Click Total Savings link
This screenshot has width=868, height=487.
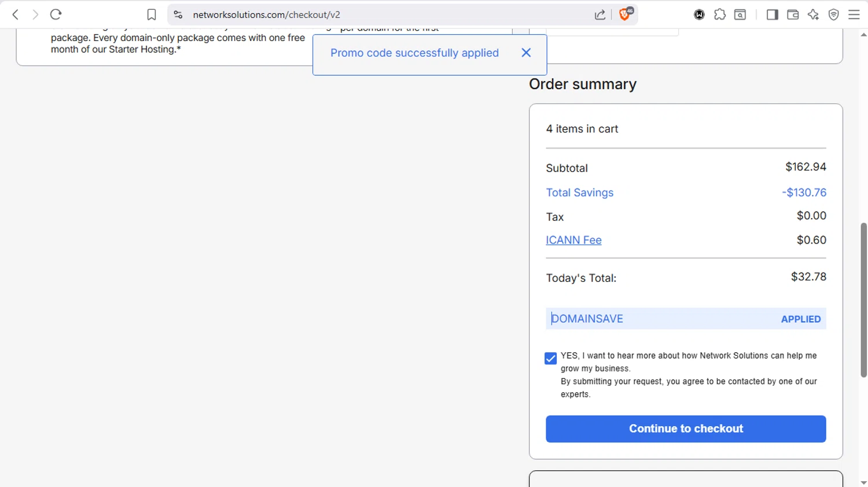click(x=579, y=193)
